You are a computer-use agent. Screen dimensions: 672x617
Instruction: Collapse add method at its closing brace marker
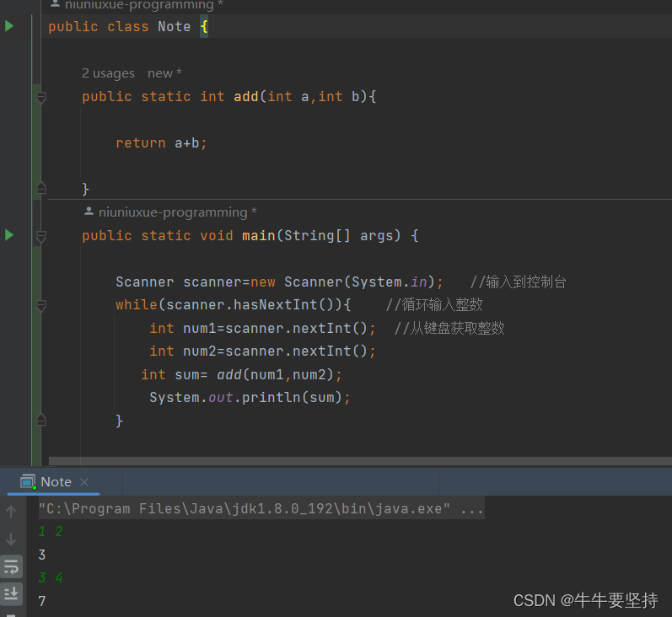(x=41, y=188)
